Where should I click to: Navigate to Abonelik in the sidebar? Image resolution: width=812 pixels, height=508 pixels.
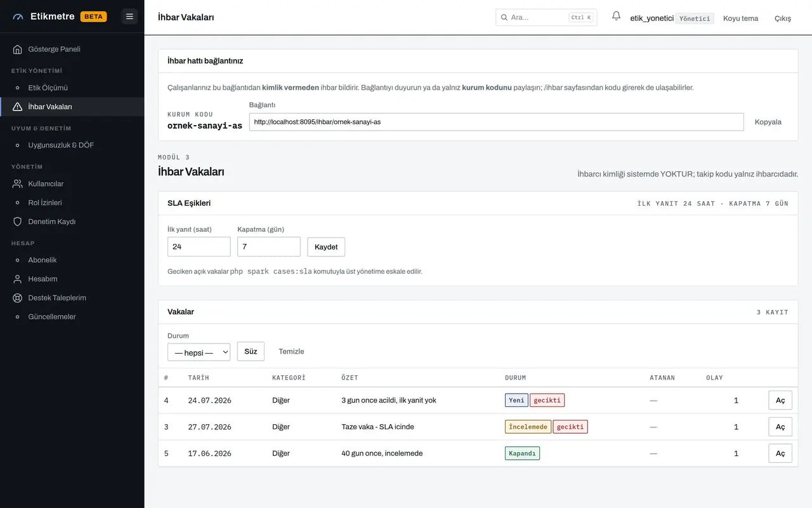pyautogui.click(x=72, y=260)
